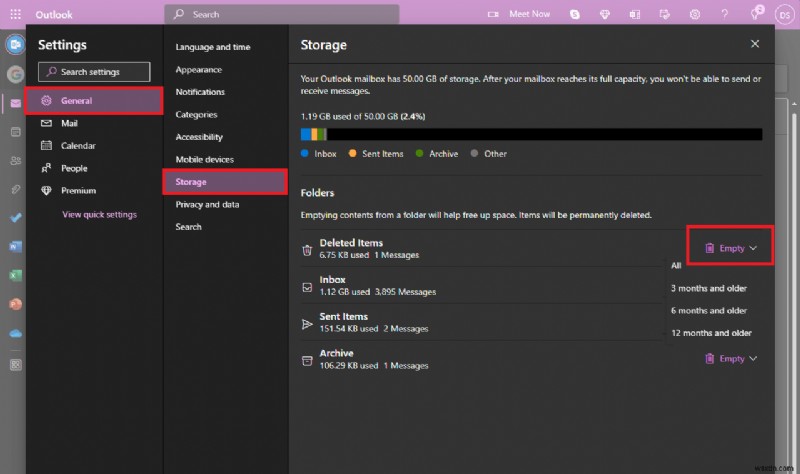Open the OneDrive cloud icon in the sidebar
The image size is (800, 474).
click(15, 333)
